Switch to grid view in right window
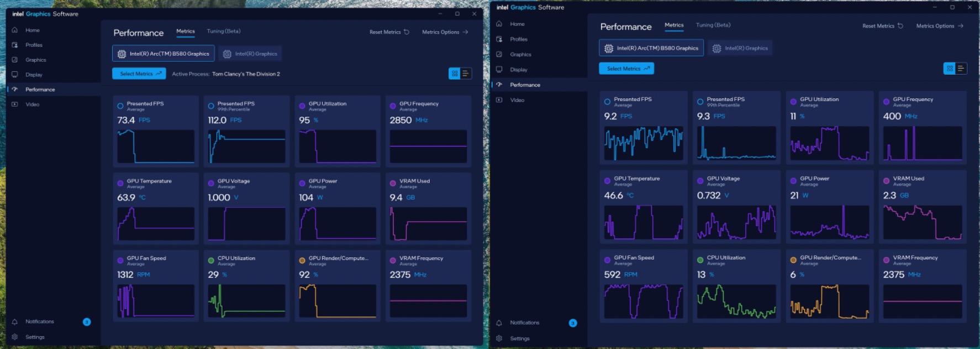 point(950,69)
